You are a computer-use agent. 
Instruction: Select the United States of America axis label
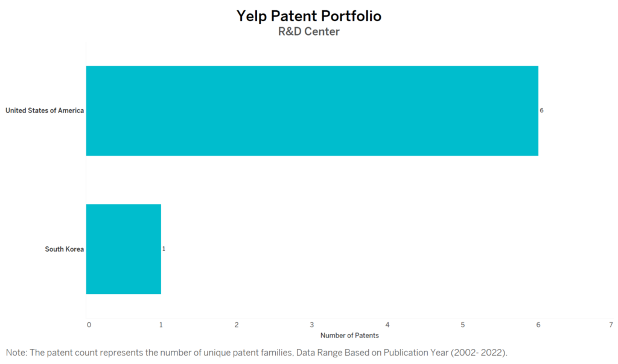[x=45, y=111]
